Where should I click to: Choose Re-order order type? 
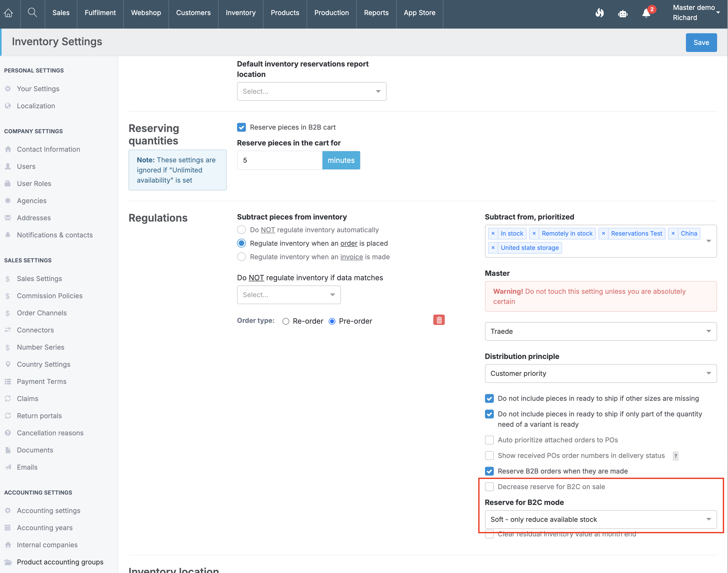(x=286, y=321)
